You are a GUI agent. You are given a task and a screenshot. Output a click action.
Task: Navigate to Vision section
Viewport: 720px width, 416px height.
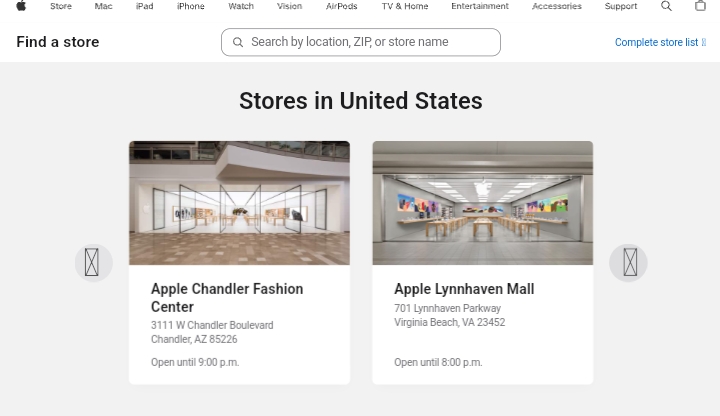click(289, 6)
